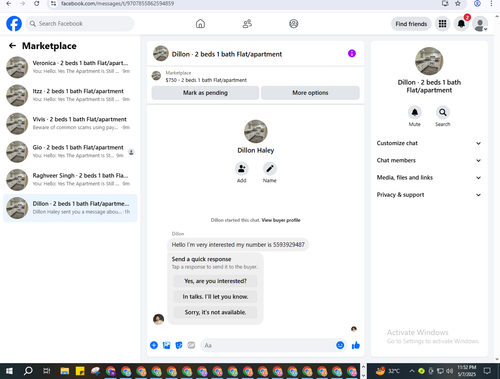Attach a photo with the image icon

click(x=167, y=345)
